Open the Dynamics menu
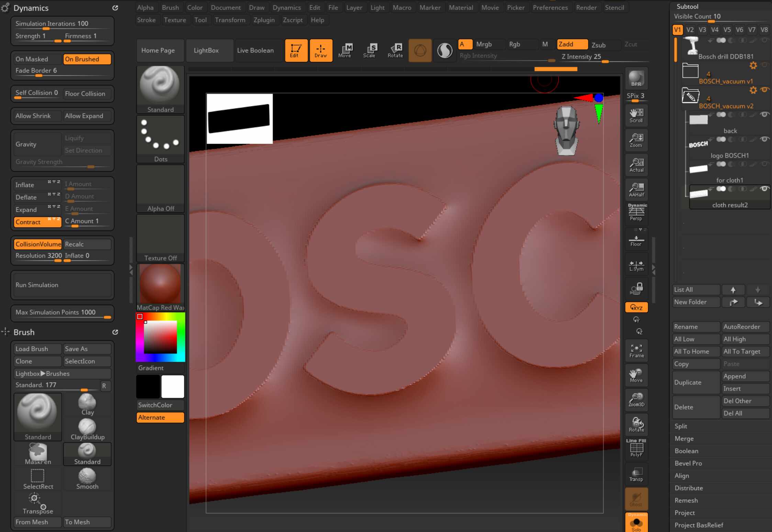 (287, 8)
